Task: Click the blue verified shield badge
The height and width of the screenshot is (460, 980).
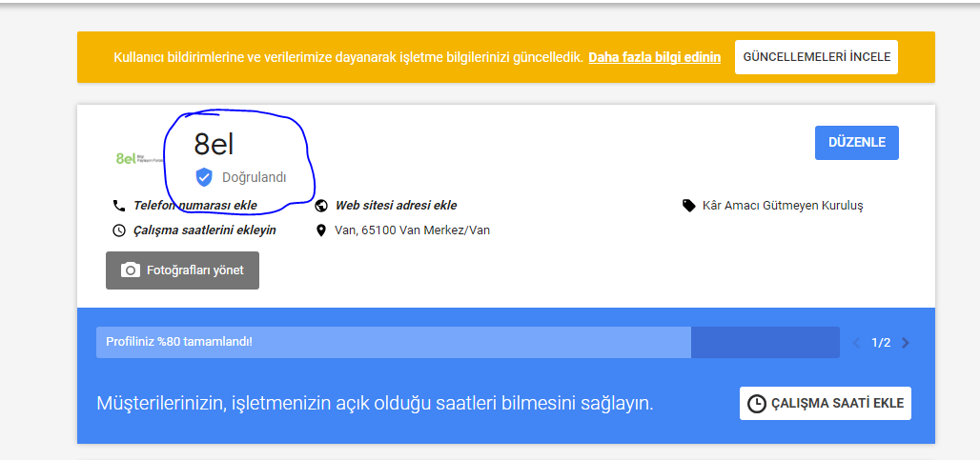Action: click(204, 177)
